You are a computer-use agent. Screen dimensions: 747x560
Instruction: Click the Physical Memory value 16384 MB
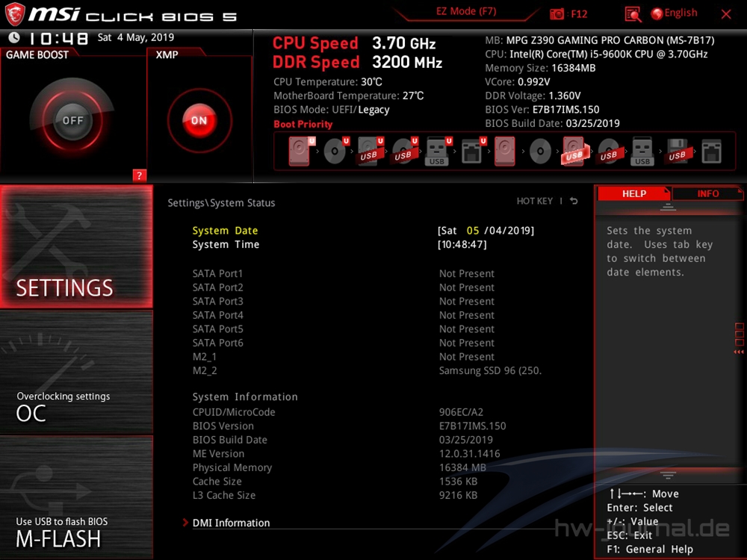click(x=462, y=467)
